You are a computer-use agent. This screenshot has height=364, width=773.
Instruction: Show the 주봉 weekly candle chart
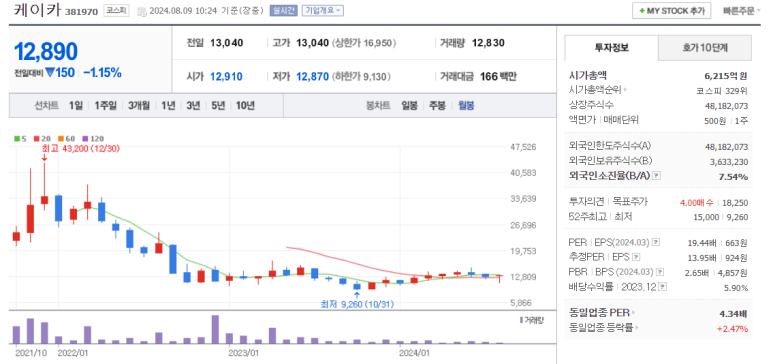[437, 105]
